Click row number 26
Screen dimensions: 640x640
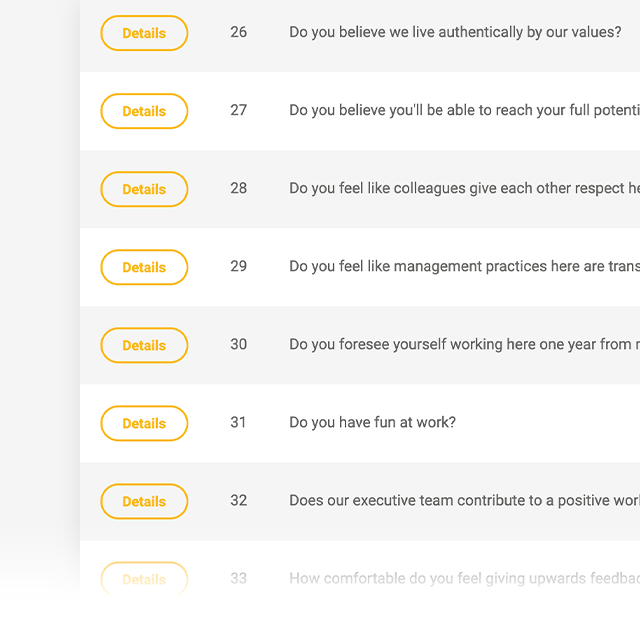pyautogui.click(x=238, y=32)
